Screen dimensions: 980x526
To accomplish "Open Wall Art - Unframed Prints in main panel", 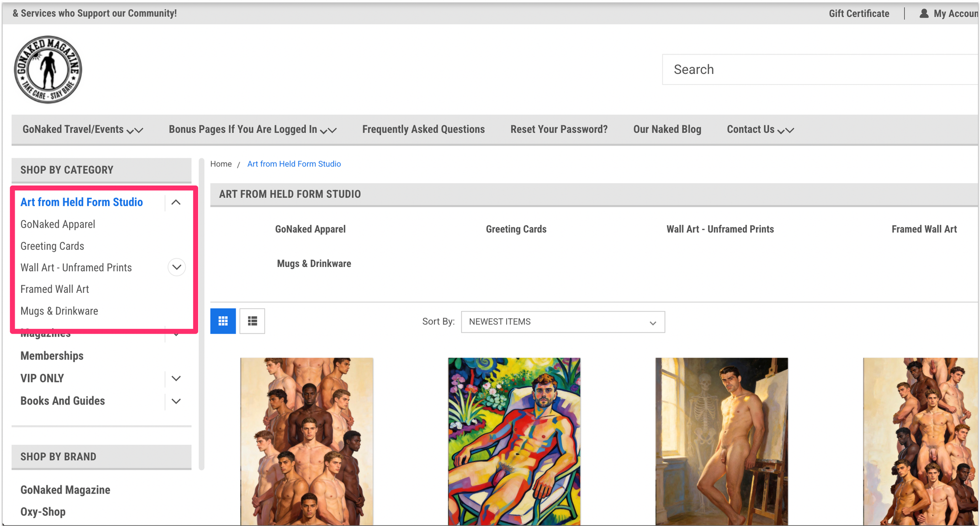I will pyautogui.click(x=720, y=229).
